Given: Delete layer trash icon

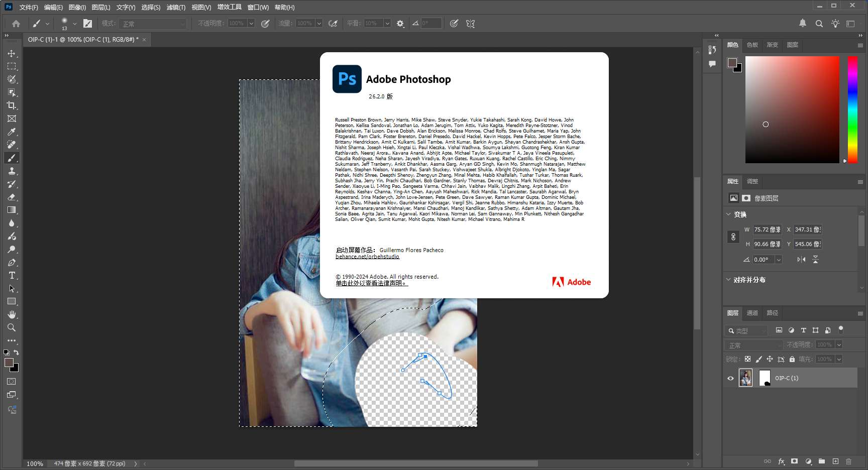Looking at the screenshot, I should [848, 461].
